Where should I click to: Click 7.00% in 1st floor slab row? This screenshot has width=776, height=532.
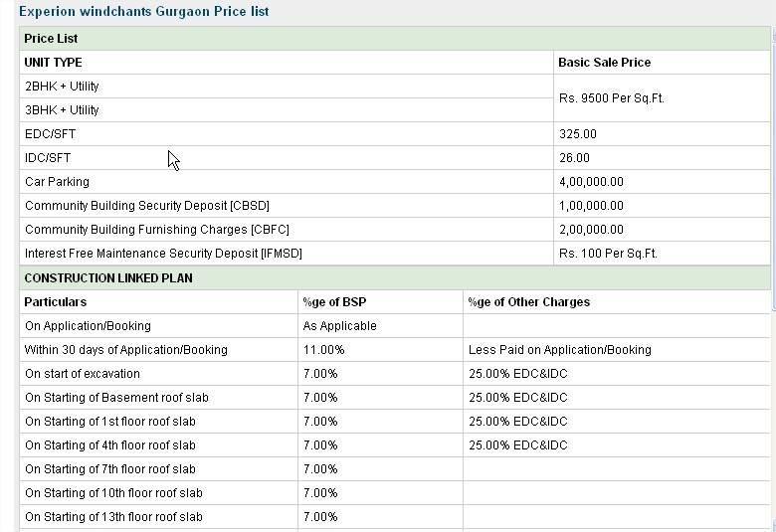pos(320,422)
